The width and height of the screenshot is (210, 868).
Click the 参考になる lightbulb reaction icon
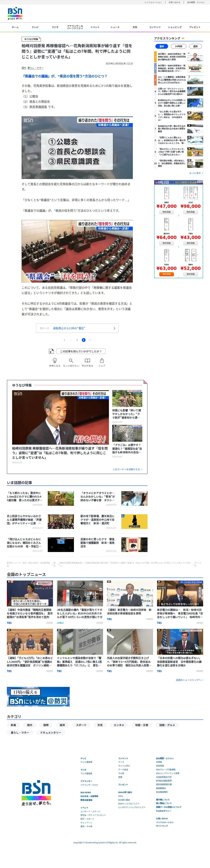[55, 361]
